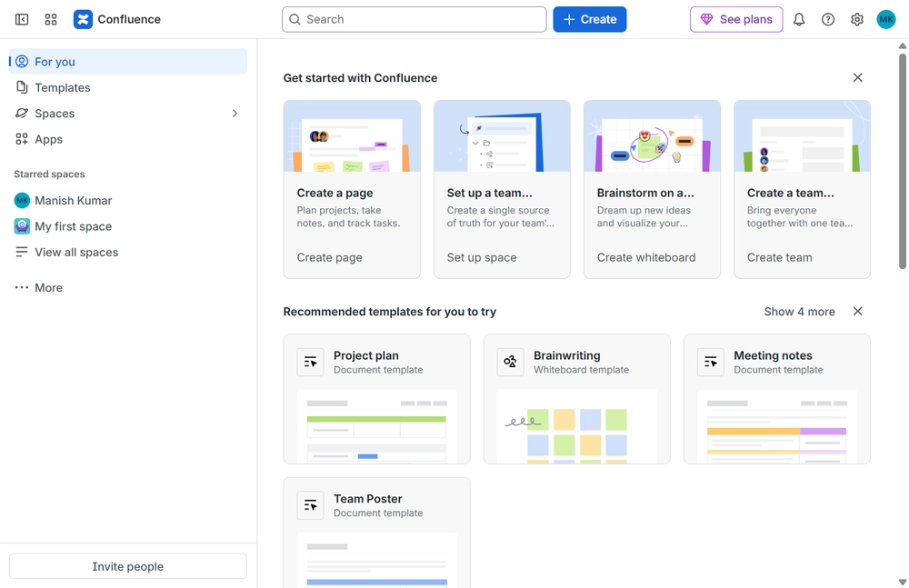
Task: Open the MK profile avatar menu
Action: [885, 19]
